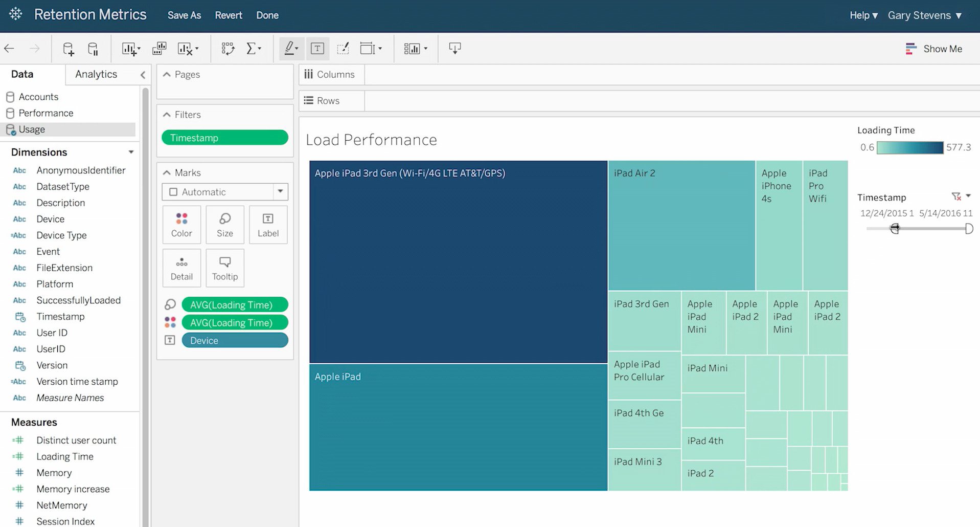This screenshot has height=527, width=980.
Task: Click the duplicate sheet icon
Action: [159, 49]
